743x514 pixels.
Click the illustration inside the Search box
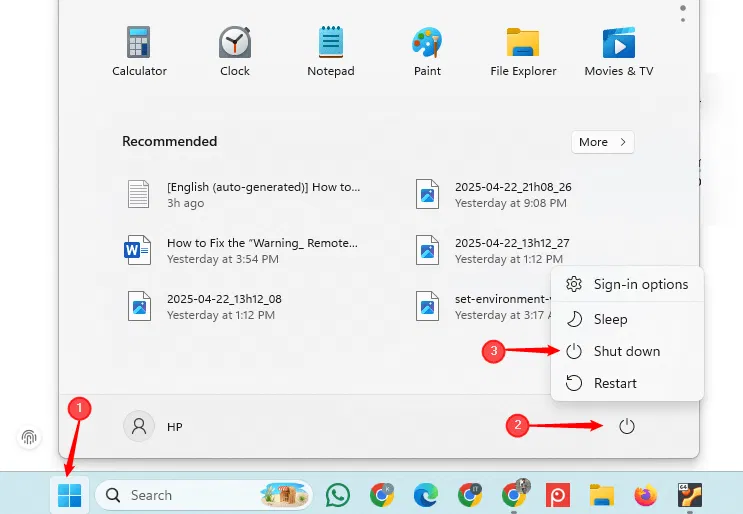[284, 496]
